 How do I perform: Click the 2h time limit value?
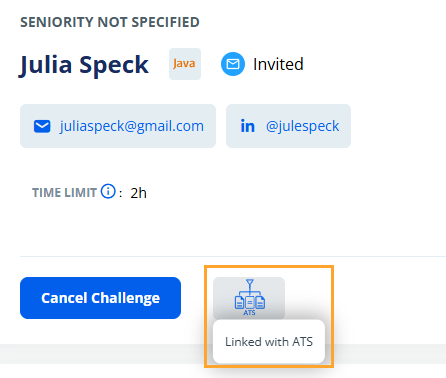tap(138, 193)
